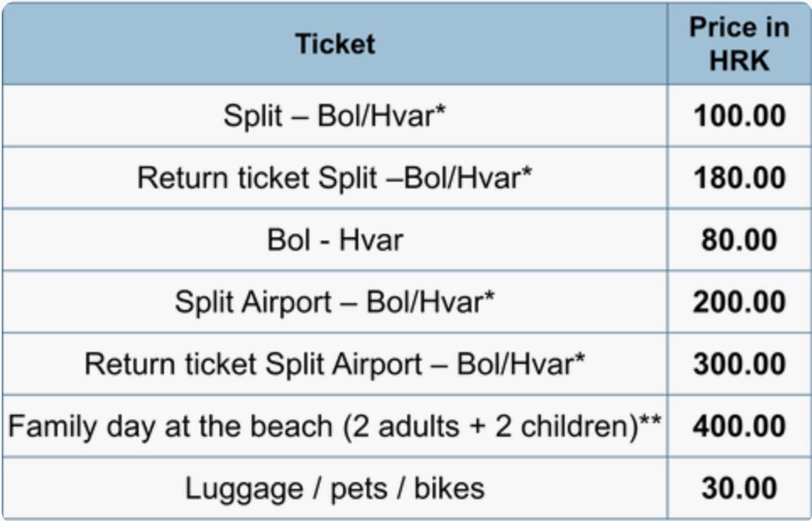Click the 300.00 price cell
812x521 pixels.
tap(739, 364)
